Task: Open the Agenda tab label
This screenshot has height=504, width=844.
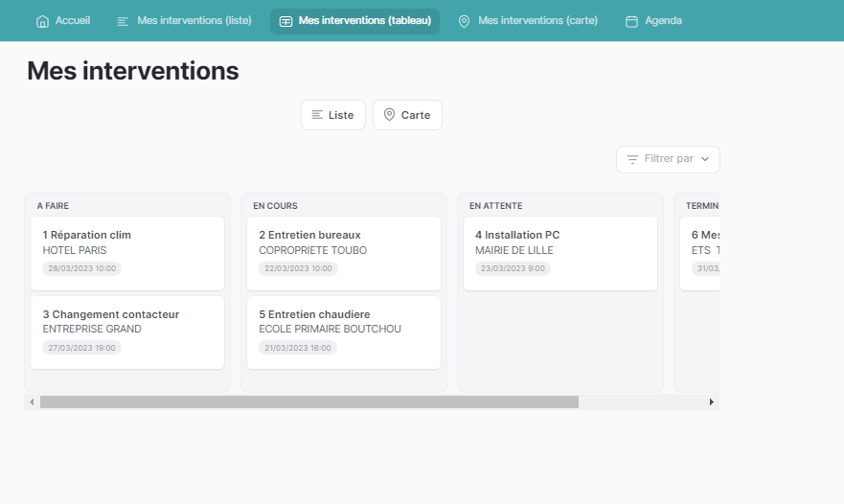Action: point(663,21)
